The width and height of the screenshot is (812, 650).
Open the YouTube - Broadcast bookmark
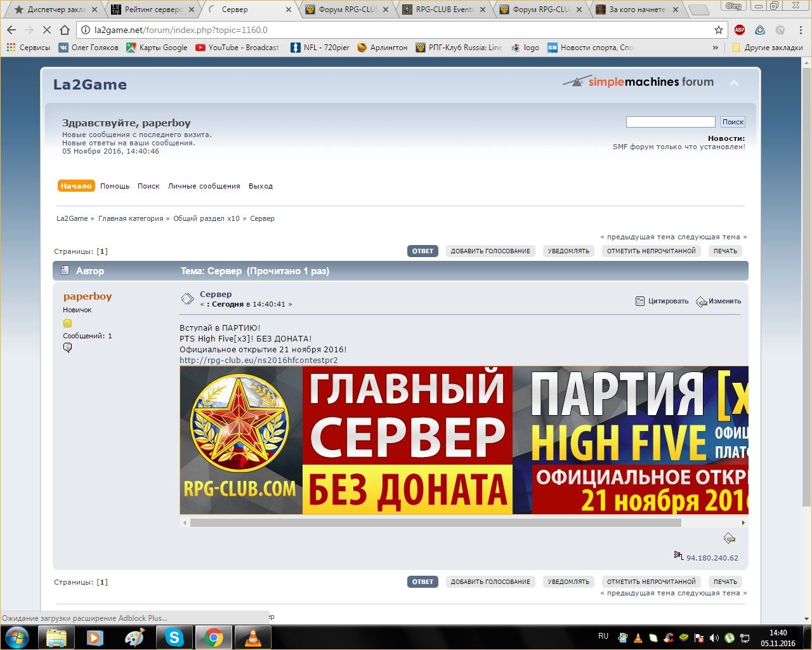237,48
